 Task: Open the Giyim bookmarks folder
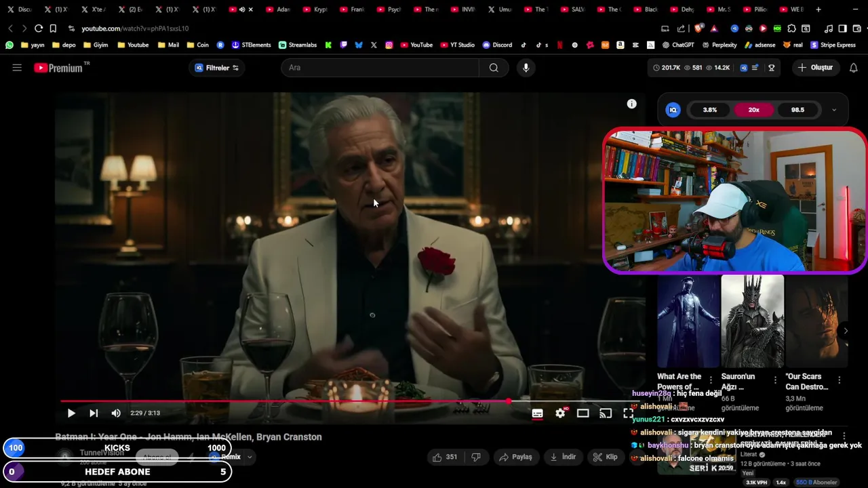click(96, 45)
